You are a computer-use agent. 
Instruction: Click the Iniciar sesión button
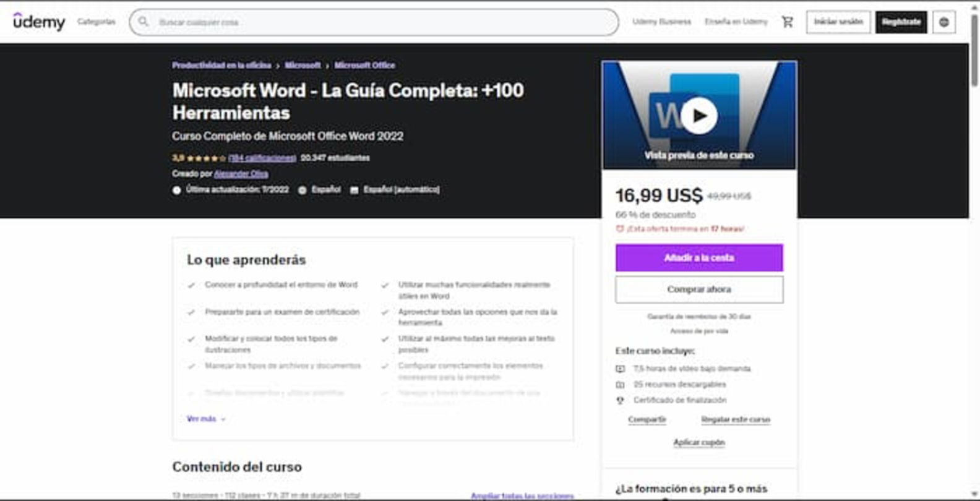click(838, 22)
